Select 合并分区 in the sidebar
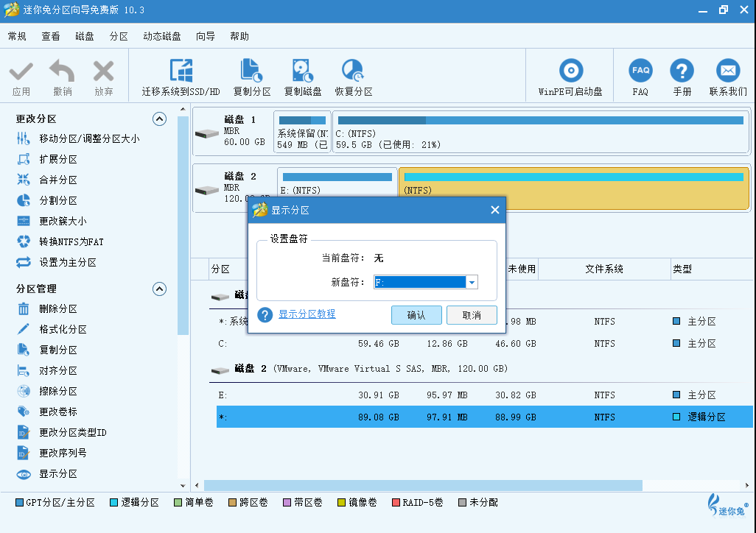This screenshot has width=756, height=533. click(x=58, y=180)
